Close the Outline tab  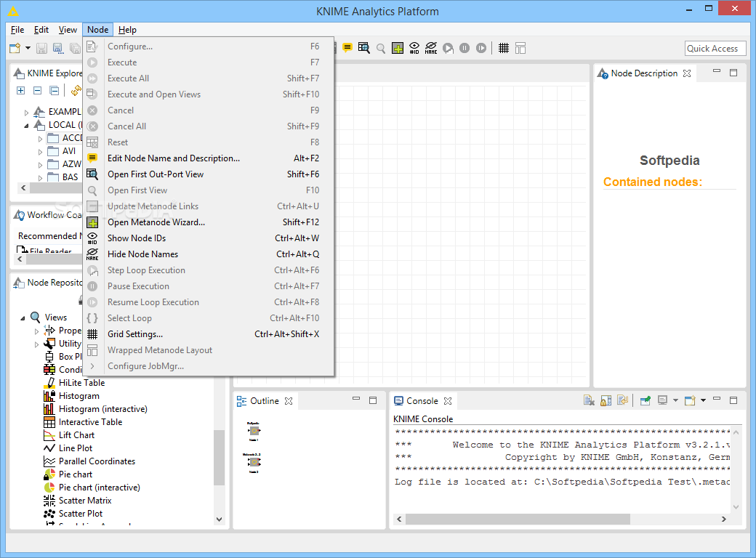[x=289, y=401]
